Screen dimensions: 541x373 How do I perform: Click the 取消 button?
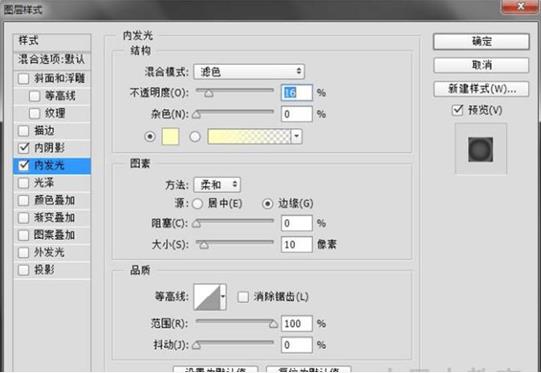point(481,65)
